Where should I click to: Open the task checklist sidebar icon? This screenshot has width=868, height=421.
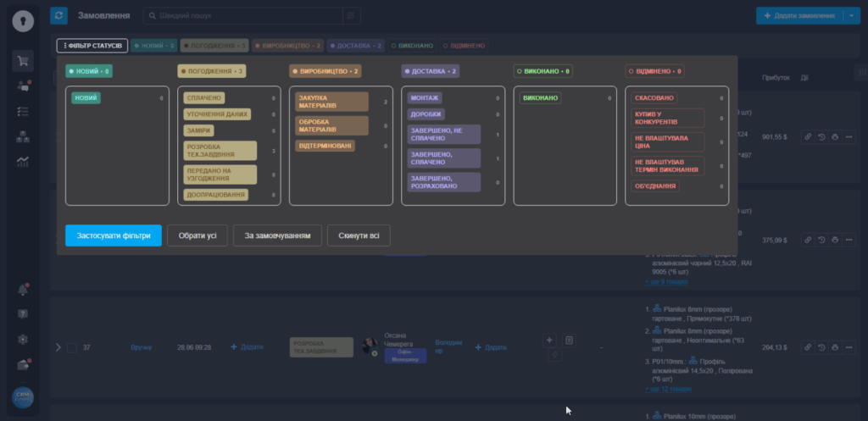click(x=23, y=111)
